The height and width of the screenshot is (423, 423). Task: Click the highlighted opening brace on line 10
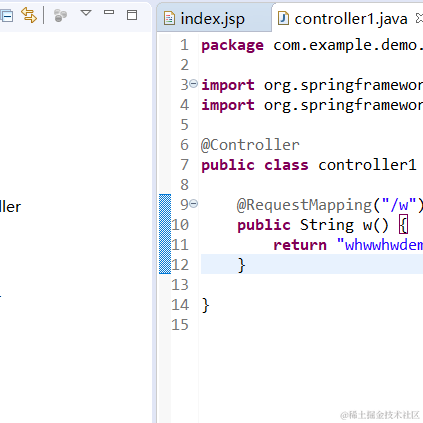(x=403, y=225)
